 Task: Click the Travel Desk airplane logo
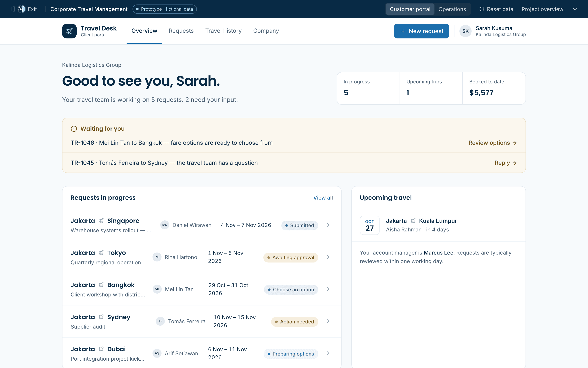69,31
